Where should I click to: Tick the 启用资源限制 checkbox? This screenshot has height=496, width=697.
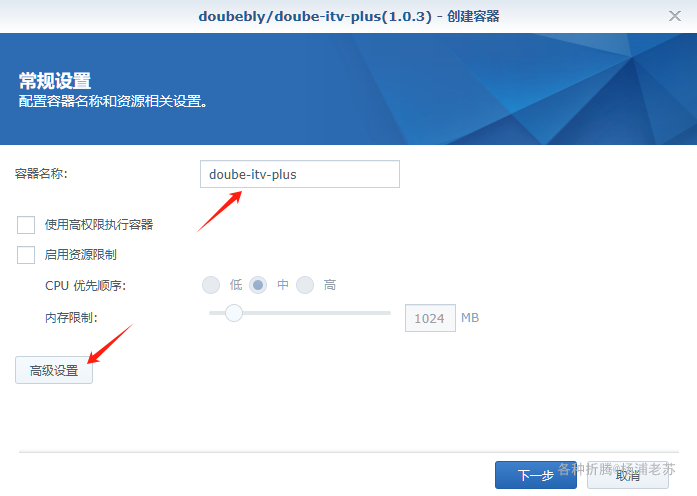tap(26, 255)
